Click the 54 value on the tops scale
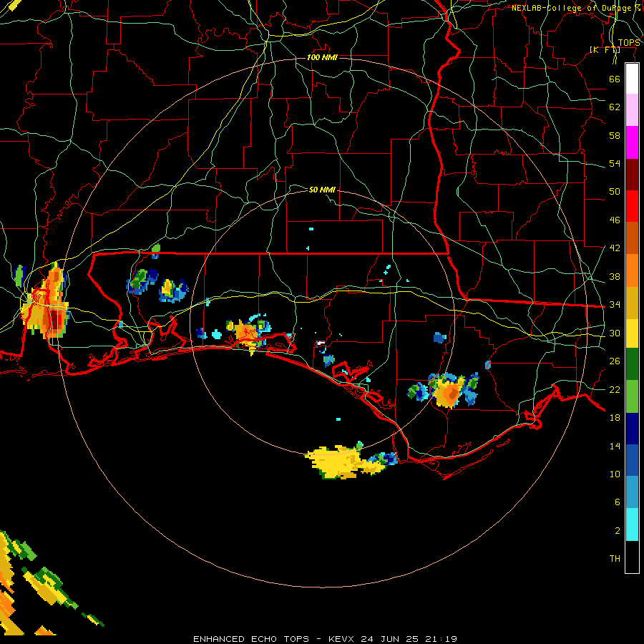 (615, 163)
